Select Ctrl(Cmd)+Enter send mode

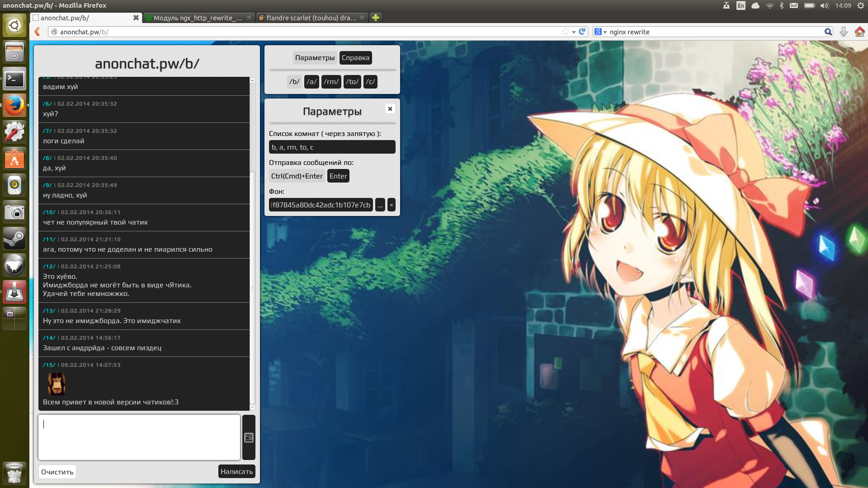[x=297, y=176]
